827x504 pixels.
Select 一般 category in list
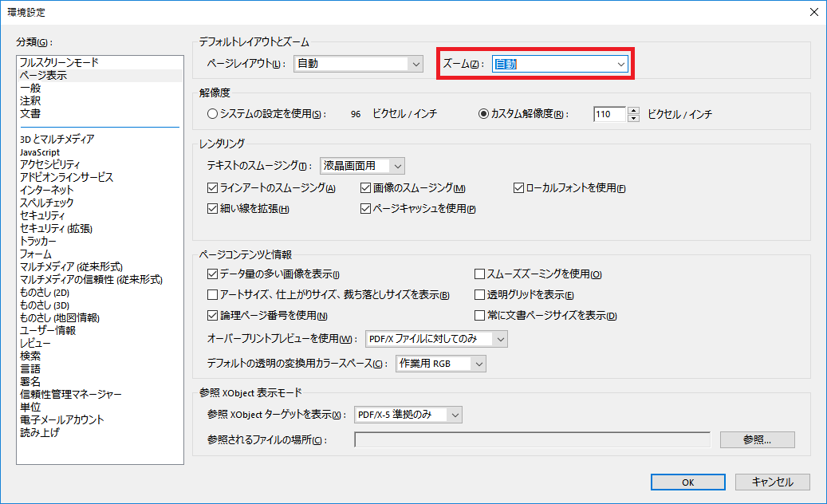(30, 88)
